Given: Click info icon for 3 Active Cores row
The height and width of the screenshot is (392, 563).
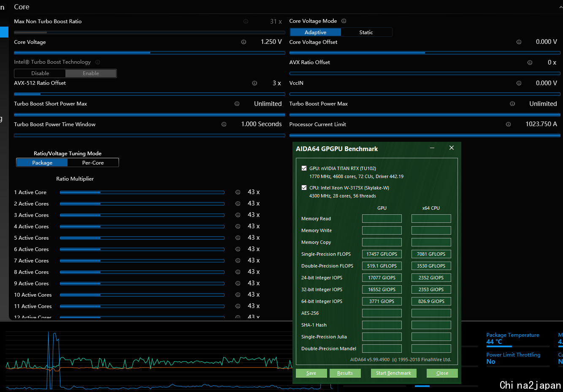Looking at the screenshot, I should (x=238, y=215).
